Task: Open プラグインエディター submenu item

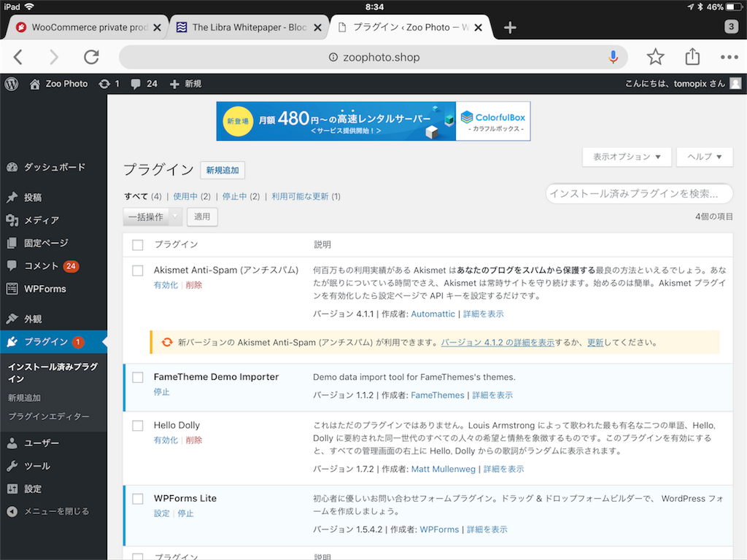Action: pos(49,416)
